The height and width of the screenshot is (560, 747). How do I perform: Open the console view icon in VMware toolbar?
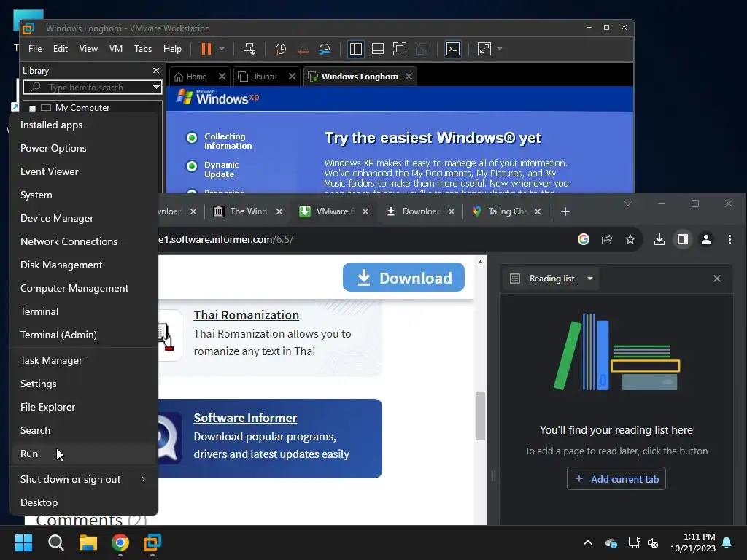pyautogui.click(x=452, y=49)
